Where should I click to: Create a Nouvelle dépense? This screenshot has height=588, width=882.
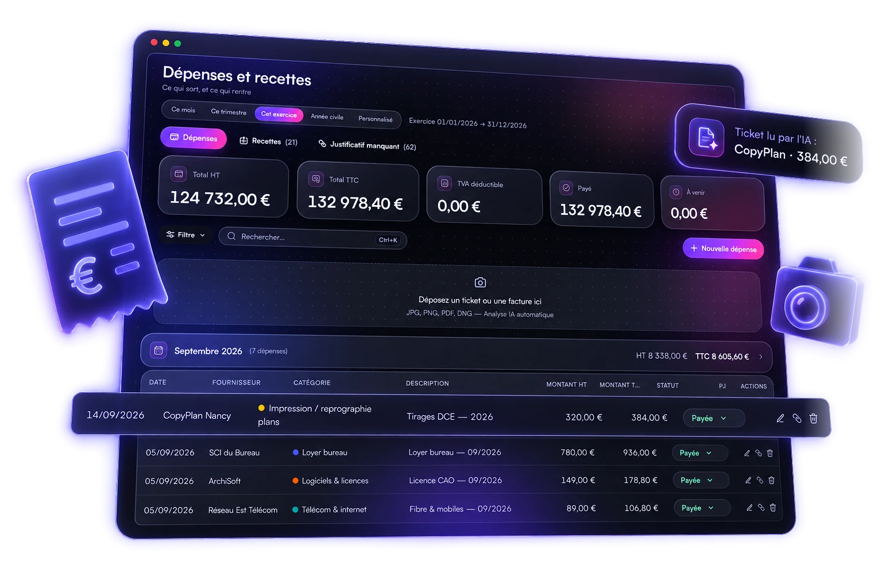724,249
